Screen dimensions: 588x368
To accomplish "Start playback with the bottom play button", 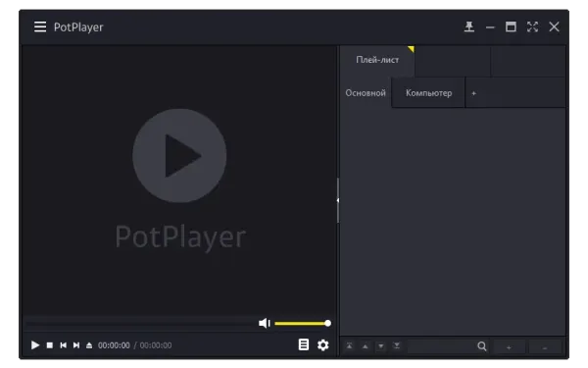I will [x=35, y=345].
